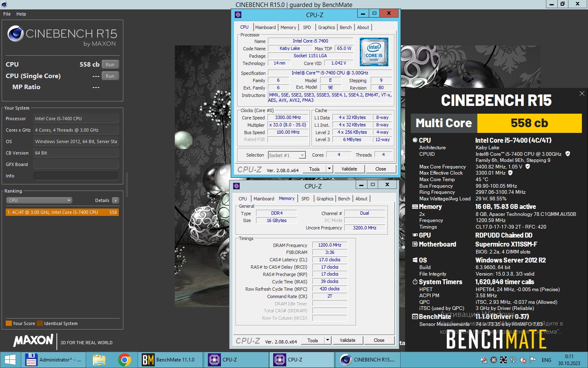Open the Help menu in Cinebench

pos(21,14)
